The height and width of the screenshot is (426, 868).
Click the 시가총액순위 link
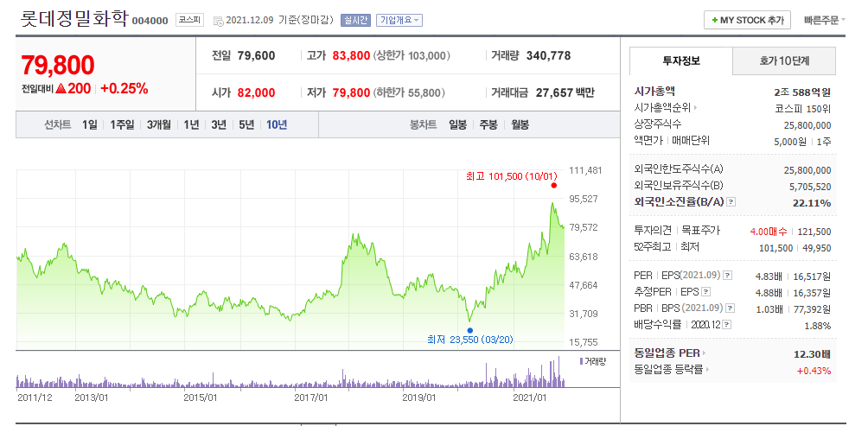[663, 108]
